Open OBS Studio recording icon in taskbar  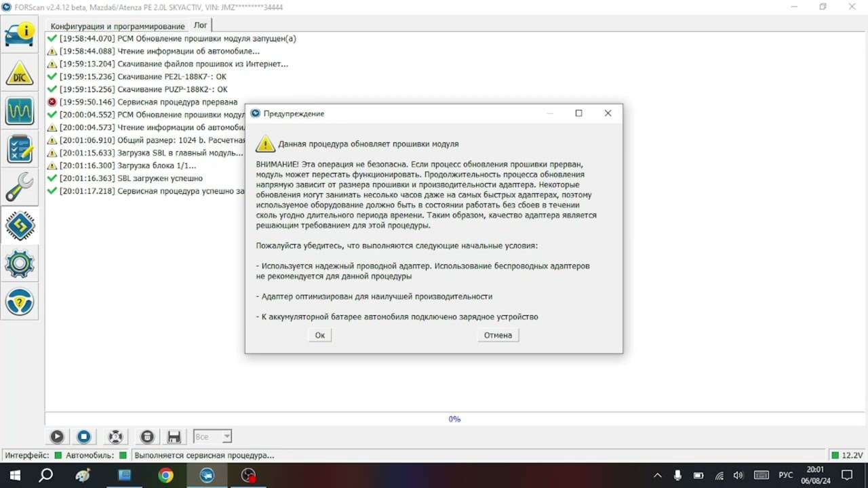(248, 475)
